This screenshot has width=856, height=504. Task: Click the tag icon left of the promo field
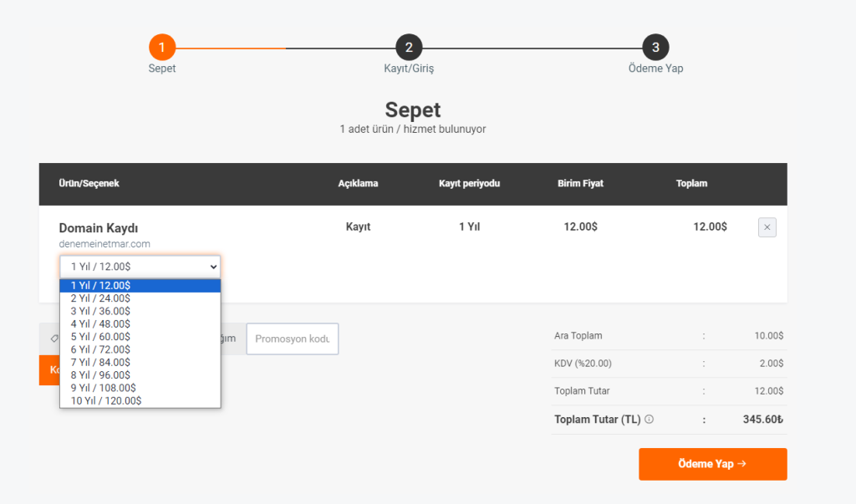pos(54,339)
